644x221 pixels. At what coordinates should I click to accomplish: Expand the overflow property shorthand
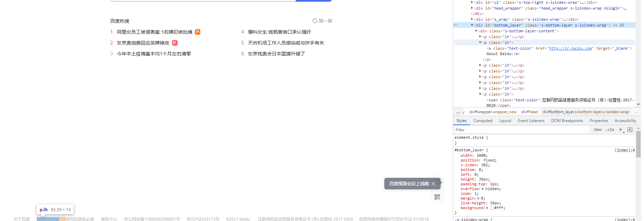(483, 189)
